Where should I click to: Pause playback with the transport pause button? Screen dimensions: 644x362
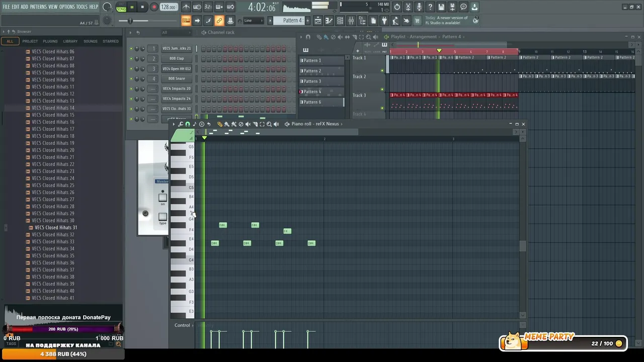point(132,7)
